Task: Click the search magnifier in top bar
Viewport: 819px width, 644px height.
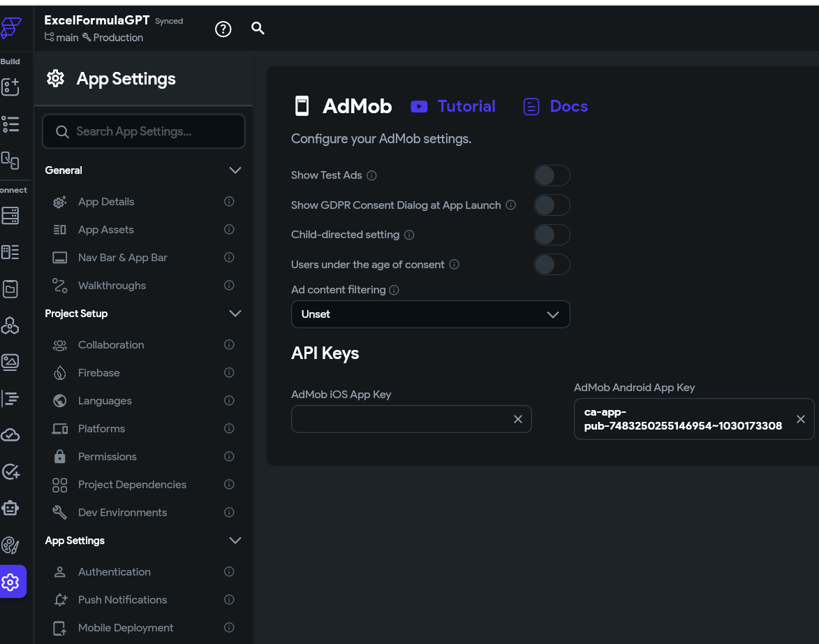Action: pos(258,28)
